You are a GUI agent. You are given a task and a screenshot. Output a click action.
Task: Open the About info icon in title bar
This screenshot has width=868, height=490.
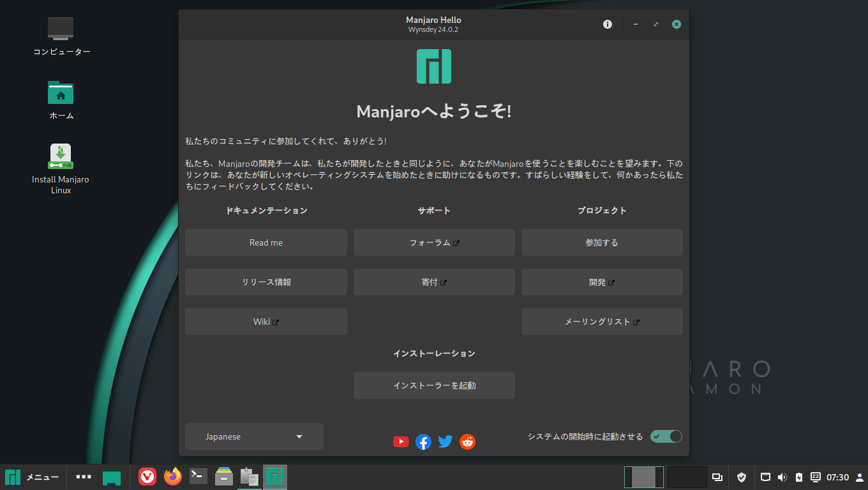point(607,24)
